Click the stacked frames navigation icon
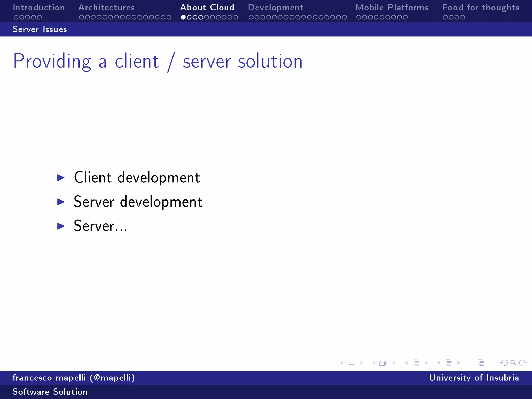The image size is (532, 399). click(x=383, y=363)
